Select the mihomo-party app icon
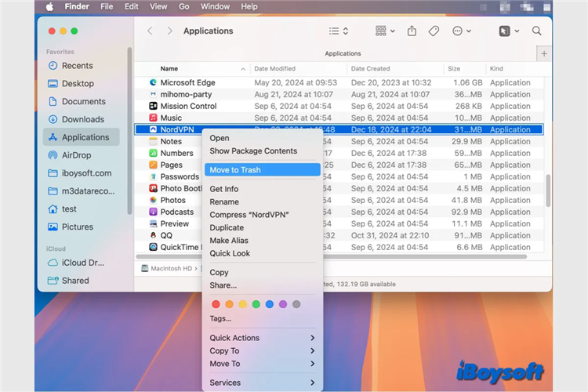The width and height of the screenshot is (588, 392). coord(153,94)
